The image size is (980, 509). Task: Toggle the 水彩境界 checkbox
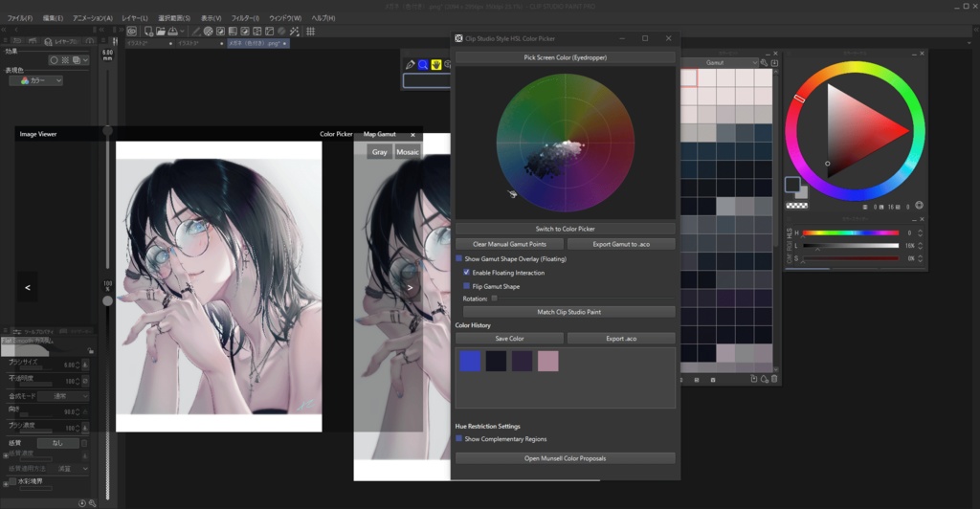pyautogui.click(x=12, y=481)
